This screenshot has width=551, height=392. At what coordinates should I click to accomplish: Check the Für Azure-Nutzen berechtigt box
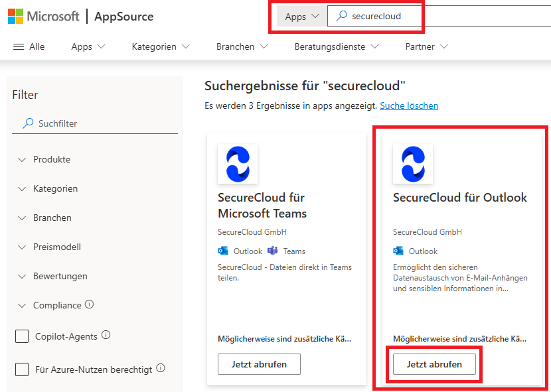click(22, 369)
